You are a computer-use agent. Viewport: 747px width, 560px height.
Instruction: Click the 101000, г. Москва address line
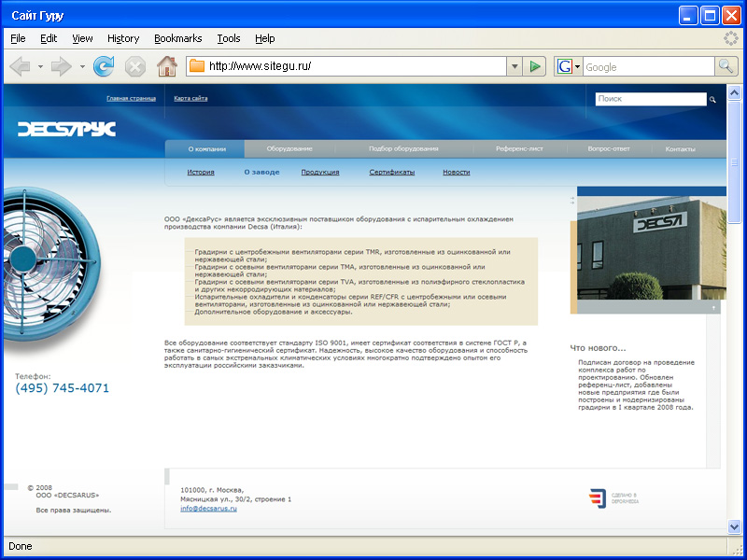212,489
